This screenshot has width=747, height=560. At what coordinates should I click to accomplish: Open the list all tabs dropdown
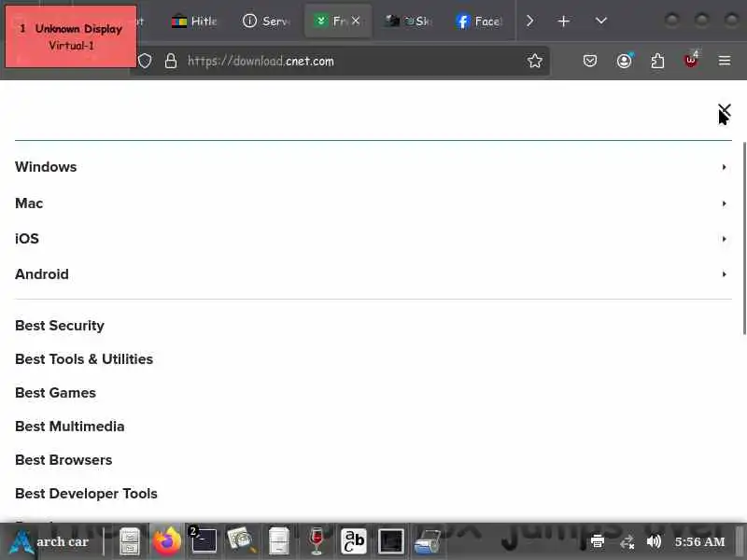[x=601, y=21]
